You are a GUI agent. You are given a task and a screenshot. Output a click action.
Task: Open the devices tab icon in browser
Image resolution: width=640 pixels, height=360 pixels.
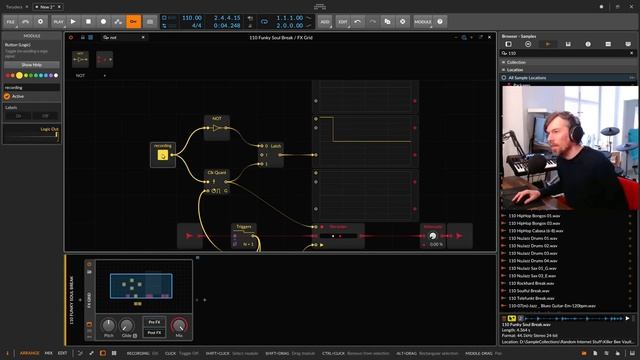[509, 44]
